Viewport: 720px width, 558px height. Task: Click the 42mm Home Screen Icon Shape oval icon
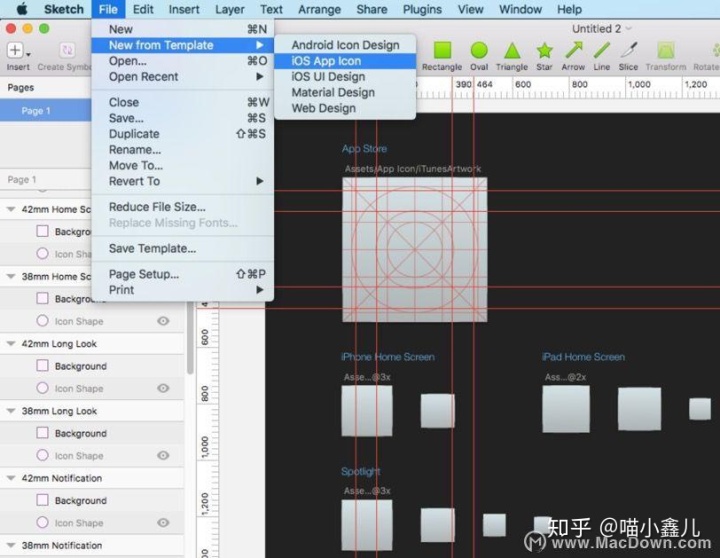[x=42, y=254]
